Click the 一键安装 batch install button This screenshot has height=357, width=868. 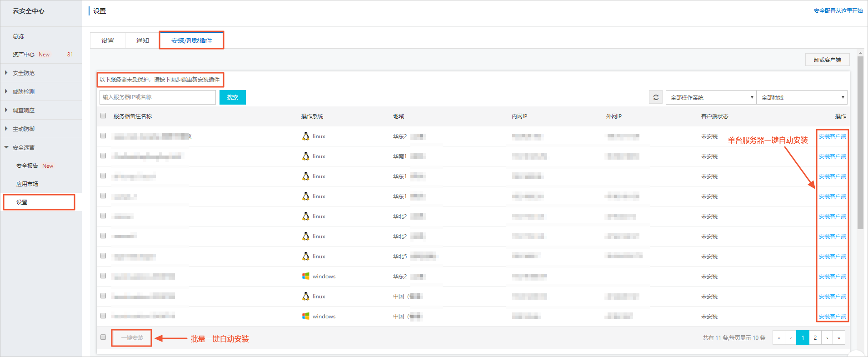pos(132,338)
